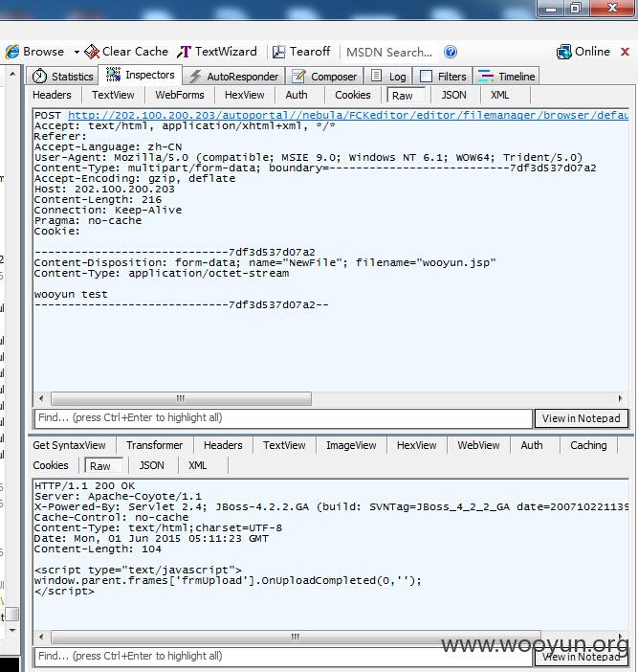Click response pane horizontal scrollbar thumb
638x672 pixels.
click(x=296, y=637)
